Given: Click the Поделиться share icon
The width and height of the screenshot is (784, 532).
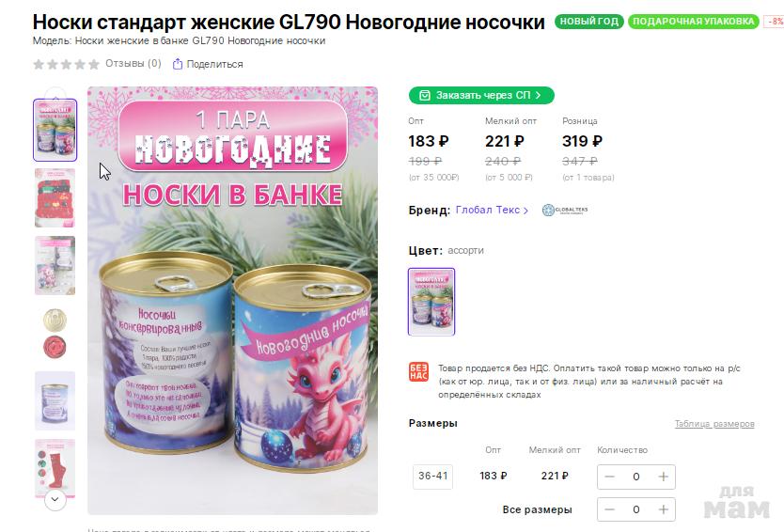Looking at the screenshot, I should (x=177, y=64).
